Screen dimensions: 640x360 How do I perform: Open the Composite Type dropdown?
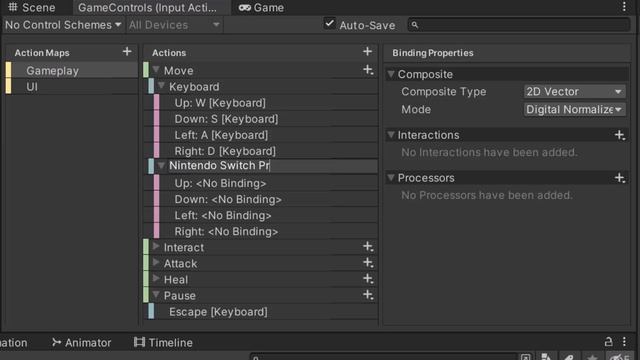(574, 91)
